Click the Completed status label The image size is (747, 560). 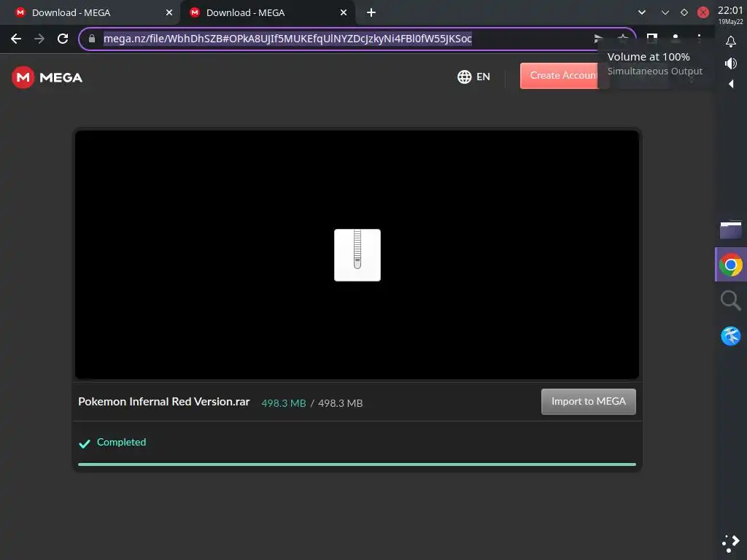(122, 442)
